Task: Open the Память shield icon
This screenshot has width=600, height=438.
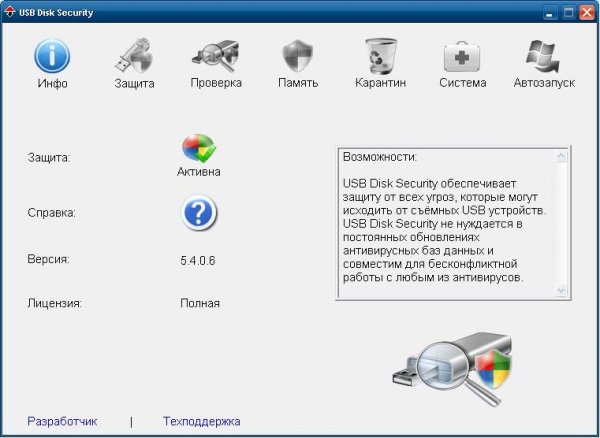Action: [298, 55]
